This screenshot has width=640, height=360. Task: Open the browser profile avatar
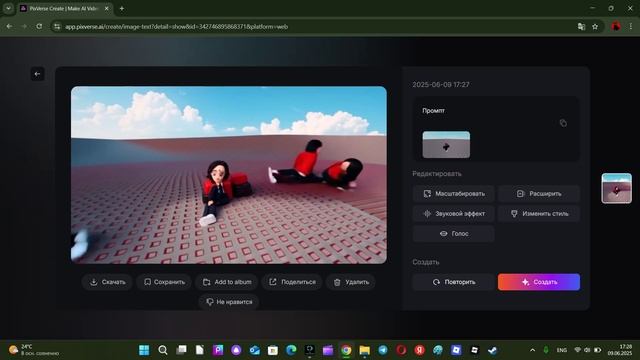616,27
